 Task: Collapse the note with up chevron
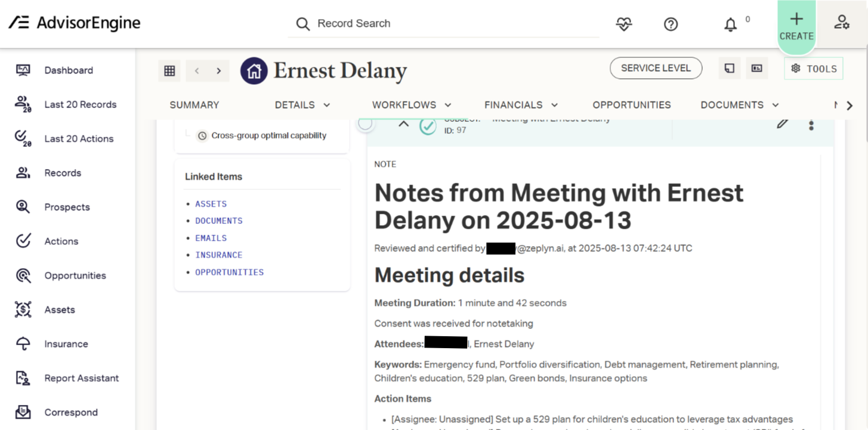pos(404,124)
